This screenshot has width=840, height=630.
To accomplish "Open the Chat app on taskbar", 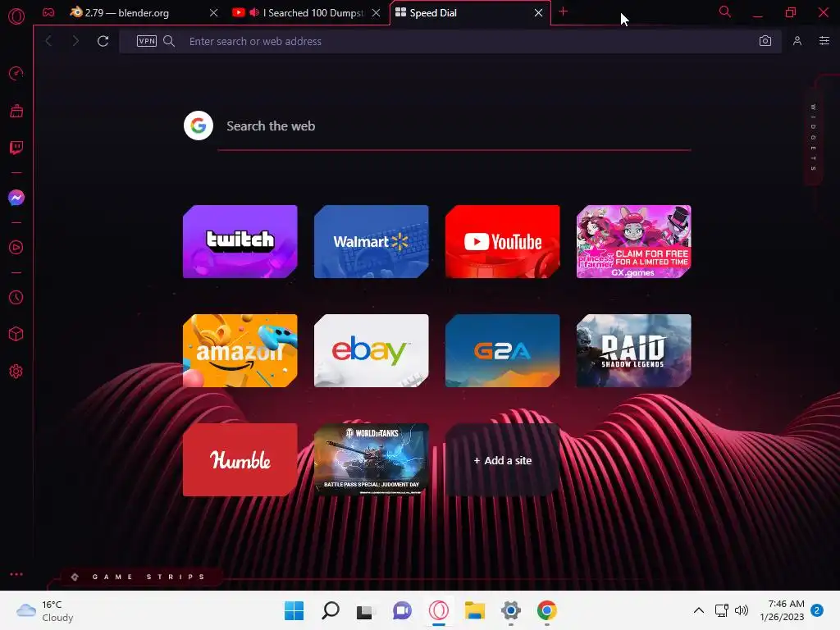I will pyautogui.click(x=402, y=610).
